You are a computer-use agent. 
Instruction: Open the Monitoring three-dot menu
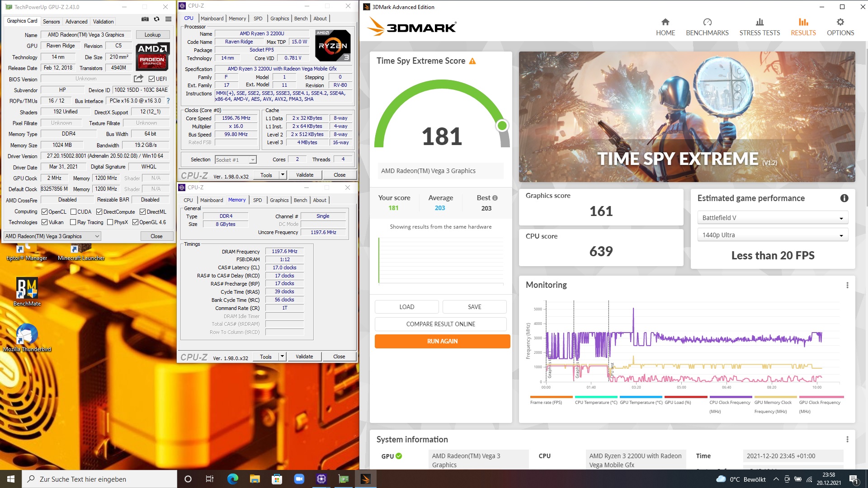[847, 285]
